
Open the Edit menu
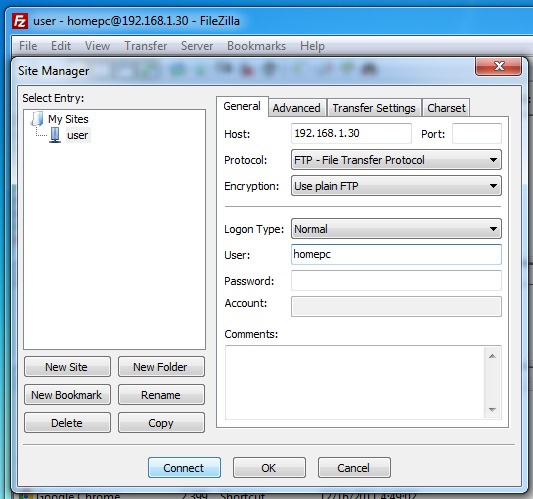61,46
